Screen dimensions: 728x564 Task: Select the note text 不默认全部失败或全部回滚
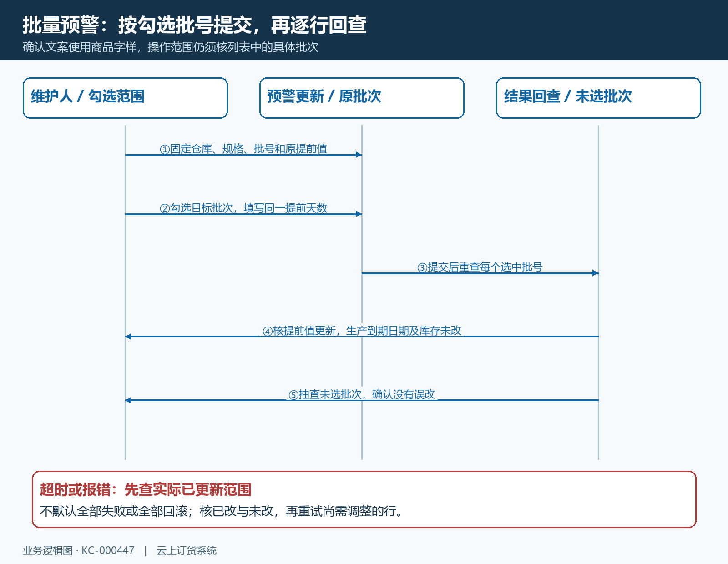pyautogui.click(x=114, y=511)
